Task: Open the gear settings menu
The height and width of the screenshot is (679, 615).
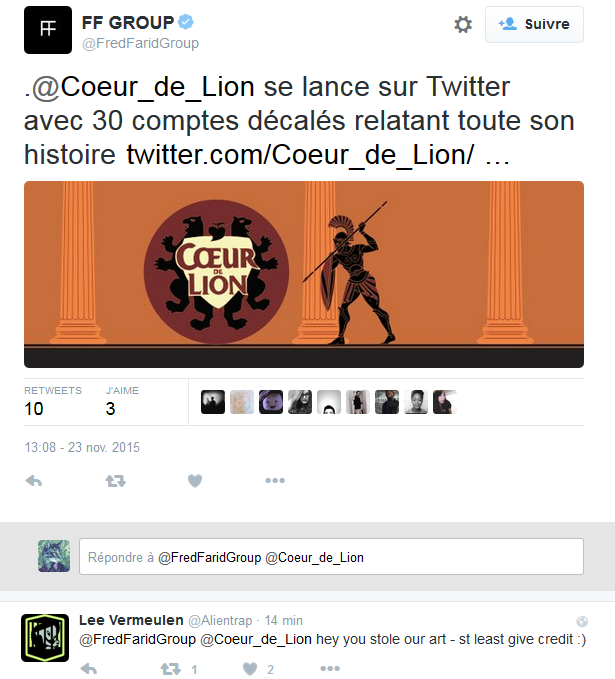Action: point(463,25)
